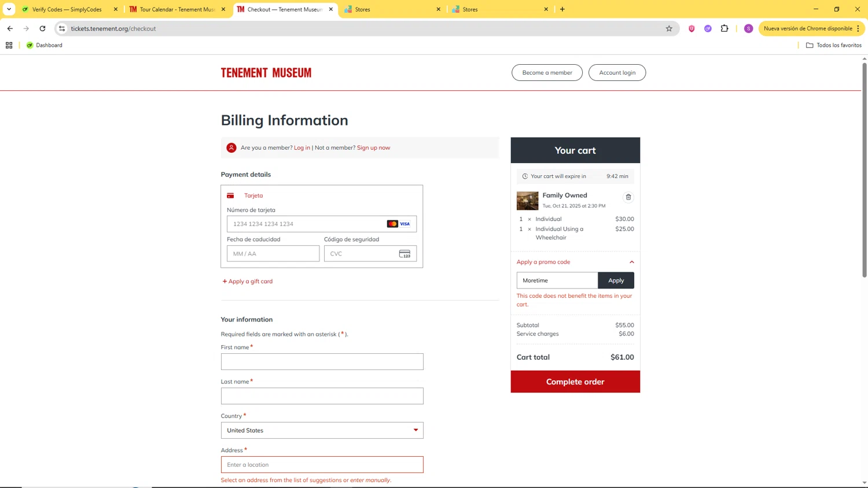Focus the card number field
This screenshot has height=488, width=868.
(x=321, y=224)
